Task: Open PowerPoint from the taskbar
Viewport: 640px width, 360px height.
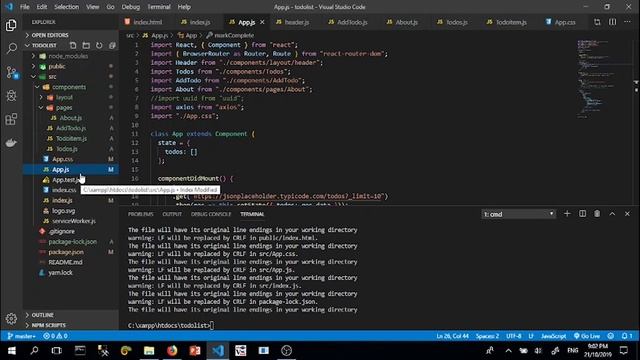Action: point(195,351)
